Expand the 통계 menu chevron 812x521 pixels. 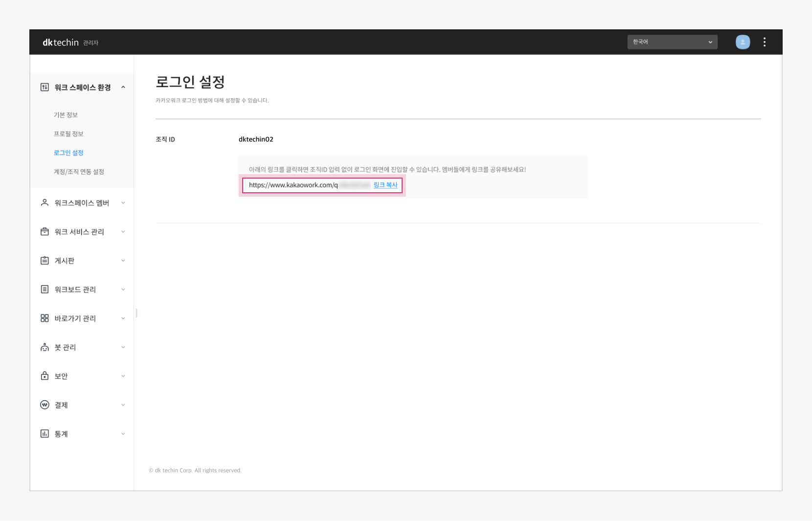tap(123, 433)
